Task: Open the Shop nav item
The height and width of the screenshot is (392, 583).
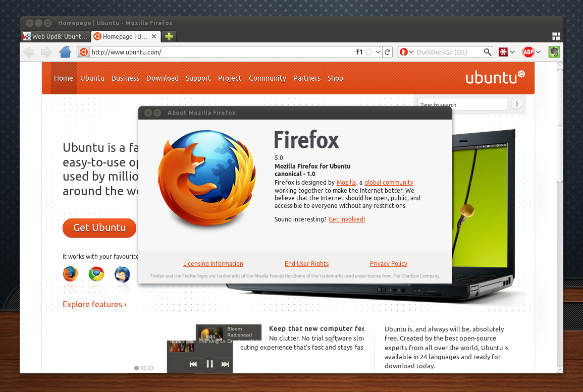Action: click(x=335, y=78)
